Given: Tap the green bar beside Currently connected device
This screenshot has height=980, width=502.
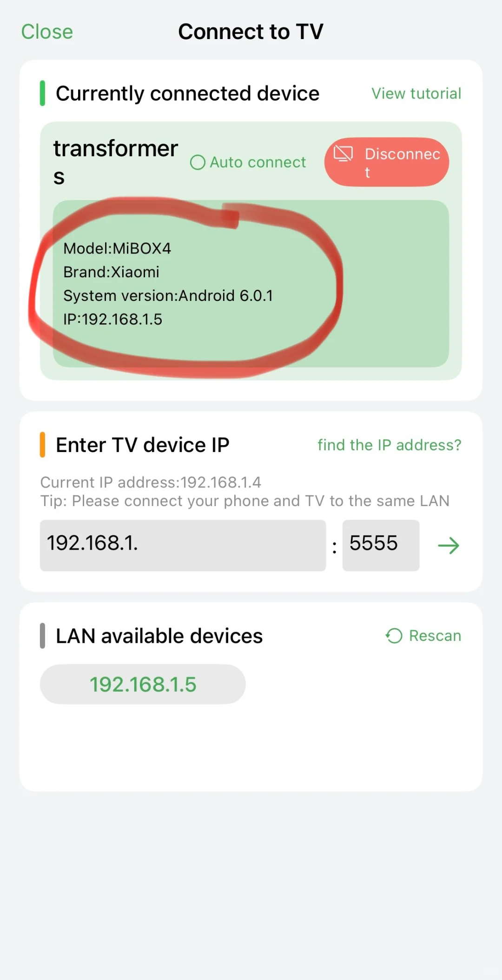Looking at the screenshot, I should coord(42,93).
